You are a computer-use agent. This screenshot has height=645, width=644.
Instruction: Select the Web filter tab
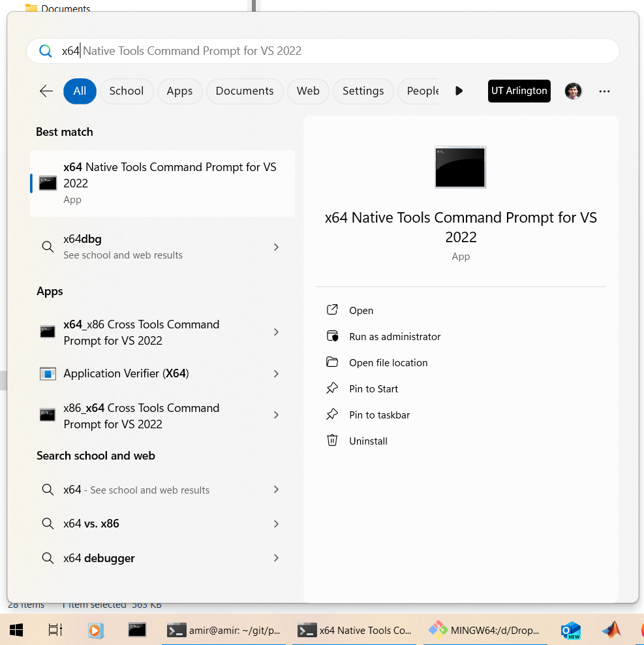point(308,91)
